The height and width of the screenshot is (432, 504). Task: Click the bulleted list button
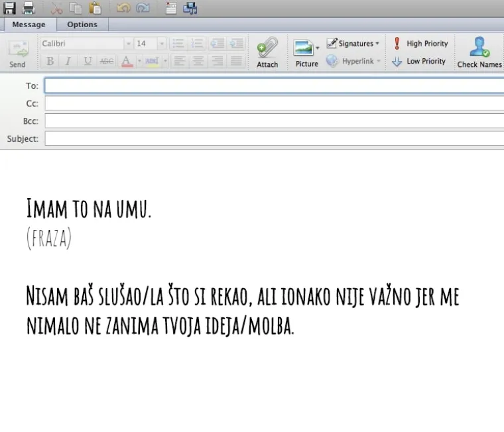click(x=178, y=44)
